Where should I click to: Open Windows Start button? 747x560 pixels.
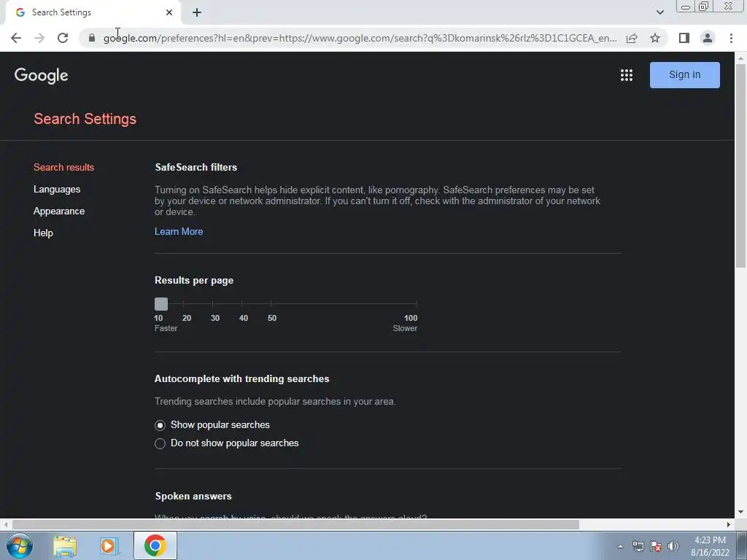20,545
